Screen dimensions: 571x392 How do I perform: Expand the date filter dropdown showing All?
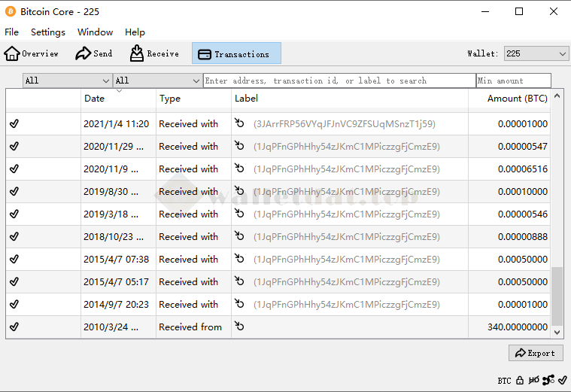pos(67,81)
